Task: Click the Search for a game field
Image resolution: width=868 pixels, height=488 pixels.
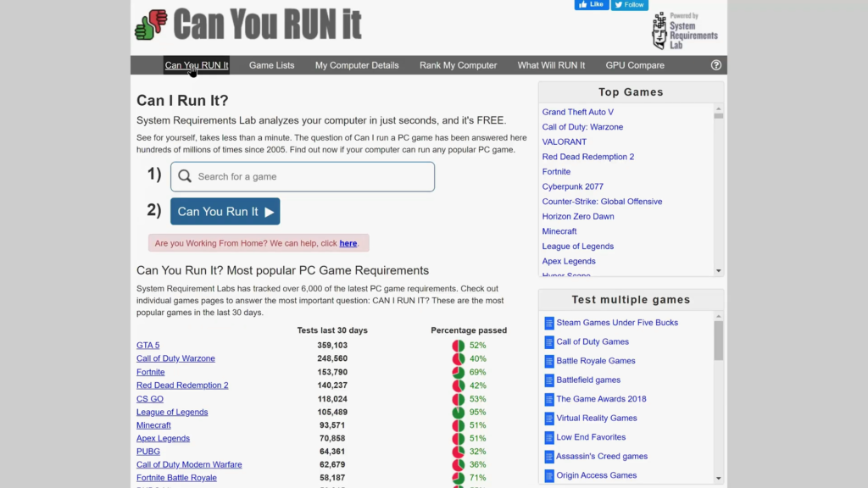Action: (x=303, y=176)
